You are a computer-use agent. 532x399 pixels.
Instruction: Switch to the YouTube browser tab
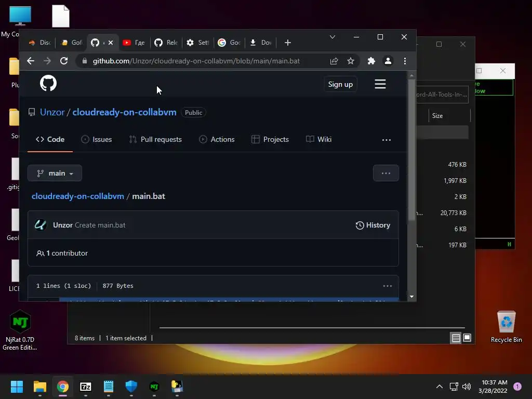click(134, 43)
